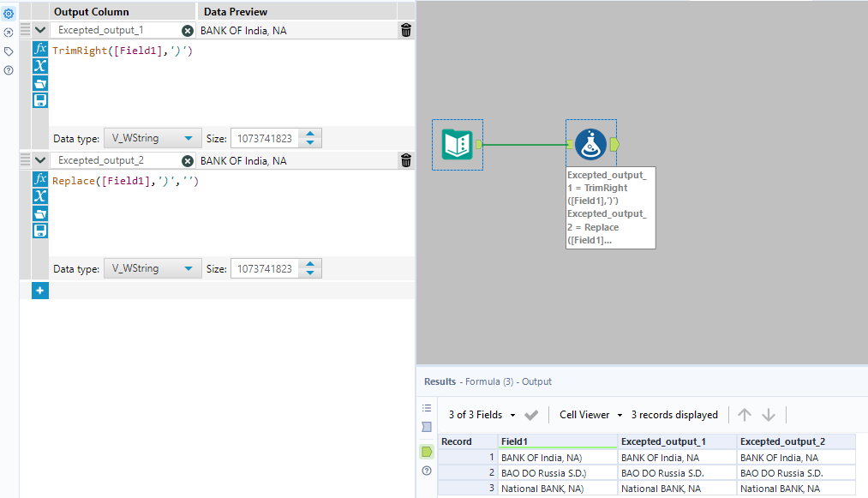Add a new output column with the plus button
This screenshot has width=868, height=498.
(x=39, y=290)
